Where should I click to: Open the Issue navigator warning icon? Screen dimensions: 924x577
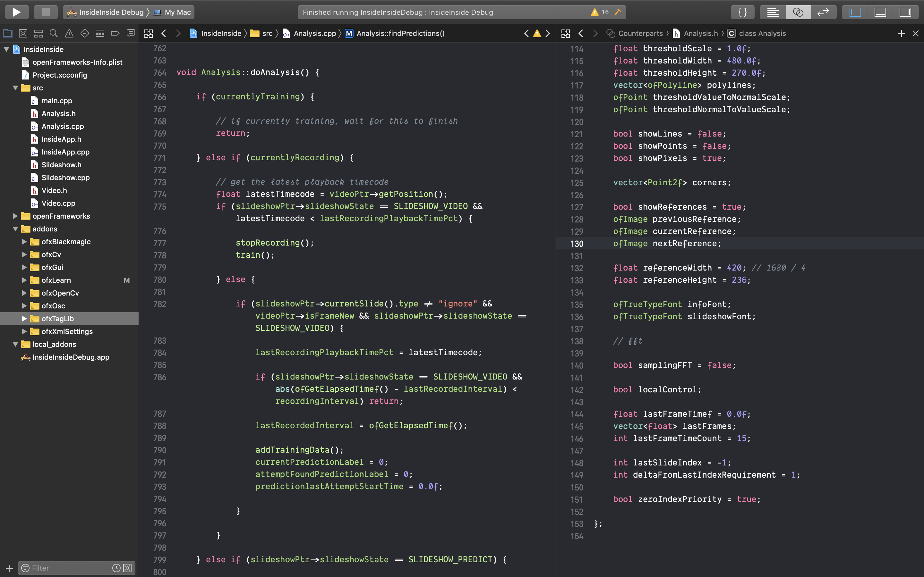point(69,34)
